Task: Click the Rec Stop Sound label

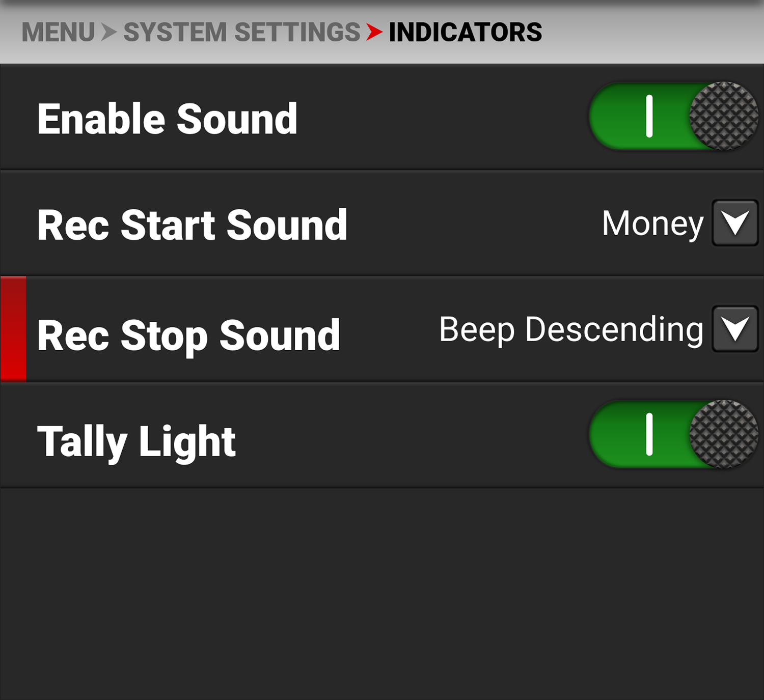Action: point(188,335)
